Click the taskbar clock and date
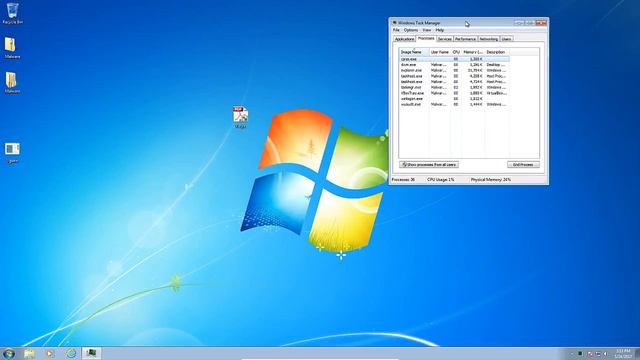640x360 pixels. click(623, 354)
